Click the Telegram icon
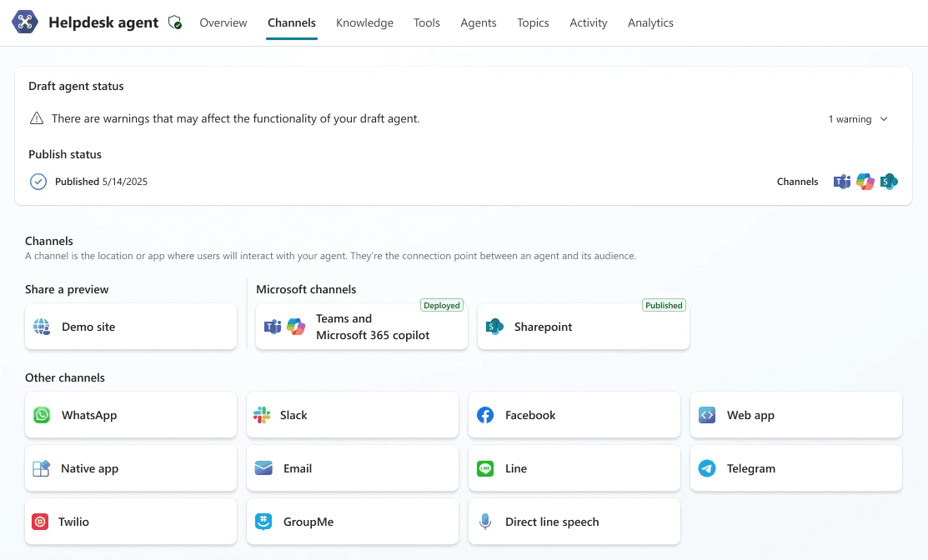 [707, 468]
